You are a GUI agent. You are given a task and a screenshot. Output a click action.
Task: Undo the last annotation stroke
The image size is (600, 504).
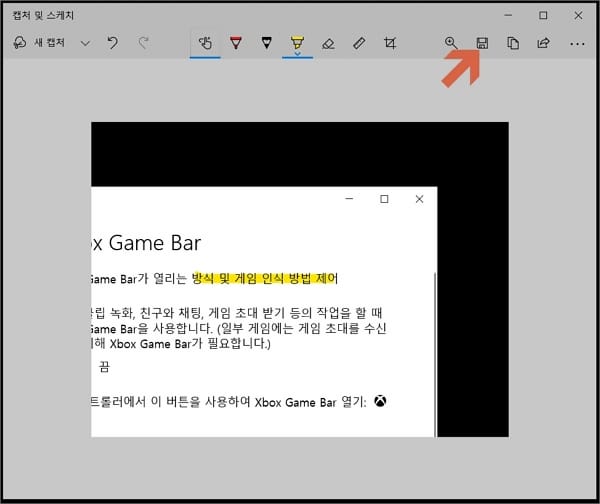coord(112,43)
